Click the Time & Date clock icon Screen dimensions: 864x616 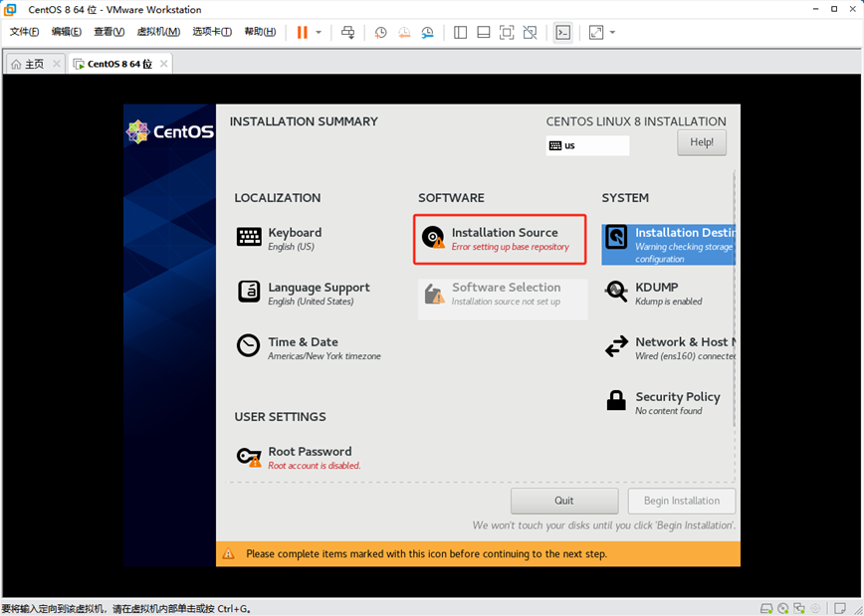pos(248,346)
